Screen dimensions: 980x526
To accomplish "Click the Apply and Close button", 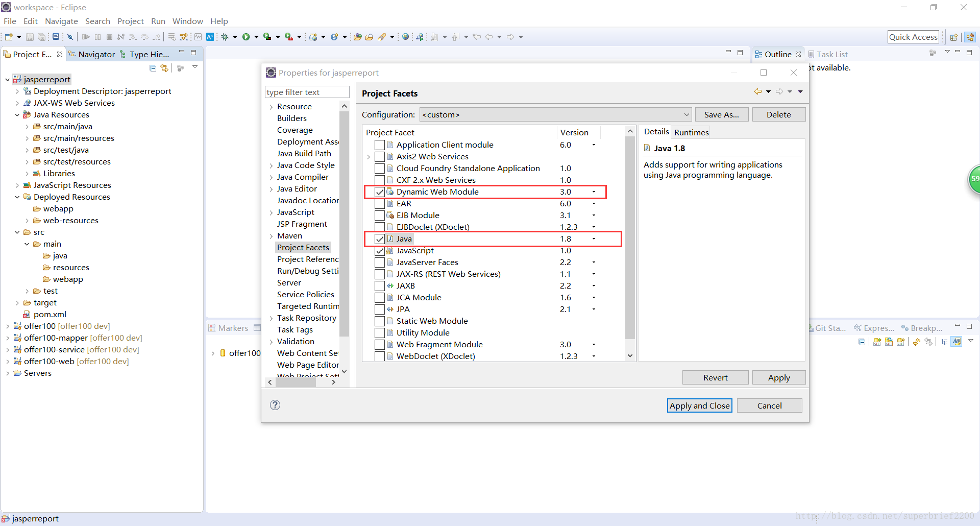I will pyautogui.click(x=699, y=405).
